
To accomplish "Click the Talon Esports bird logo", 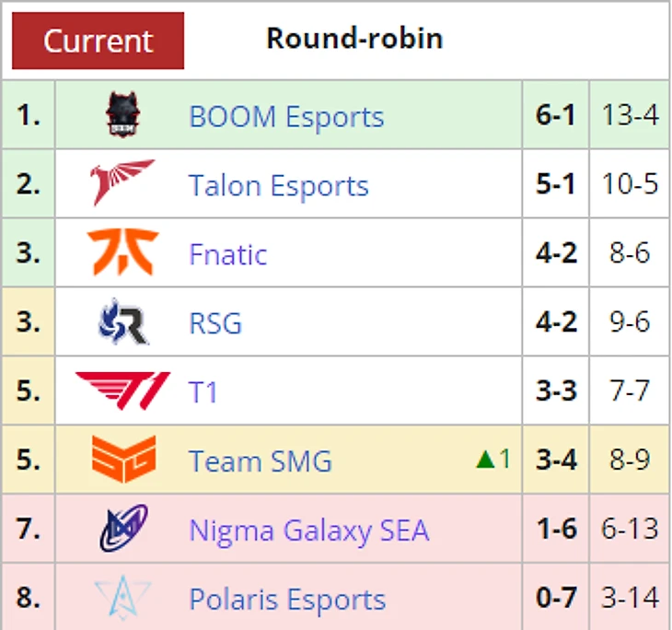I will point(122,182).
